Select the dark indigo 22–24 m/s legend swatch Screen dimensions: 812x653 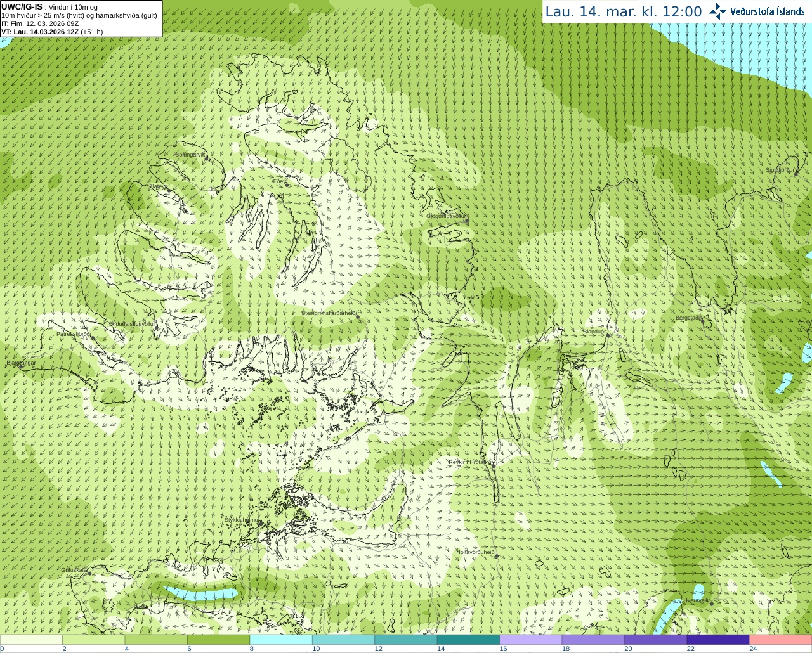click(x=718, y=640)
